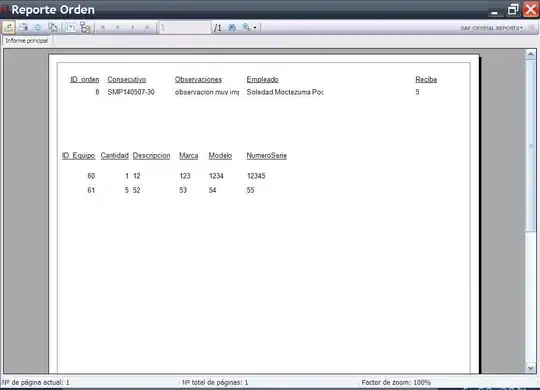Viewport: 540px width, 390px height.
Task: Minimize the Reporte Orden window
Action: click(495, 11)
